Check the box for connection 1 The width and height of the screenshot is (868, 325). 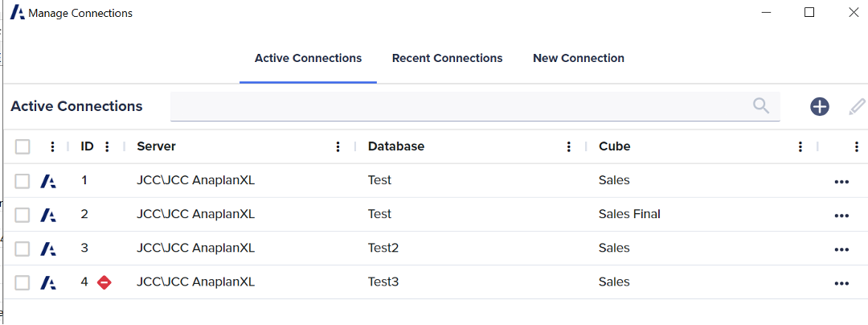tap(23, 181)
